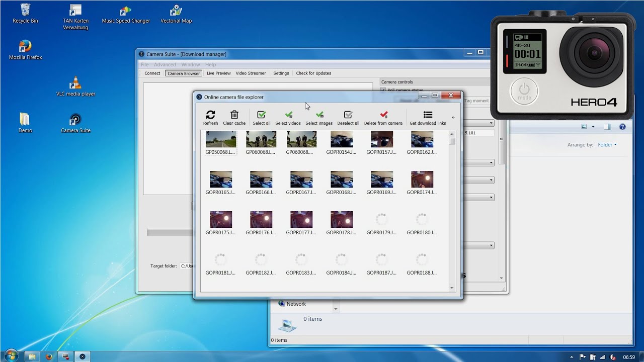Click the file explorer's scroll-up arrow
The width and height of the screenshot is (644, 362).
pyautogui.click(x=452, y=134)
